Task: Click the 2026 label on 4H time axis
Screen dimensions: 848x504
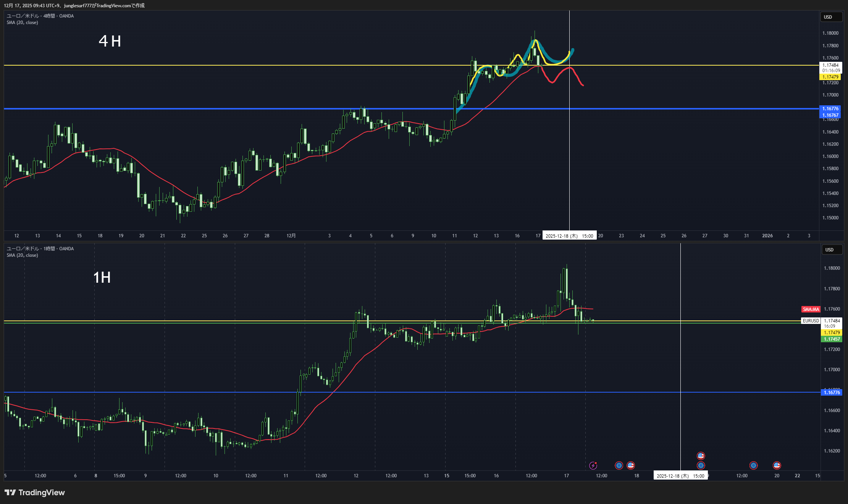Action: tap(767, 236)
